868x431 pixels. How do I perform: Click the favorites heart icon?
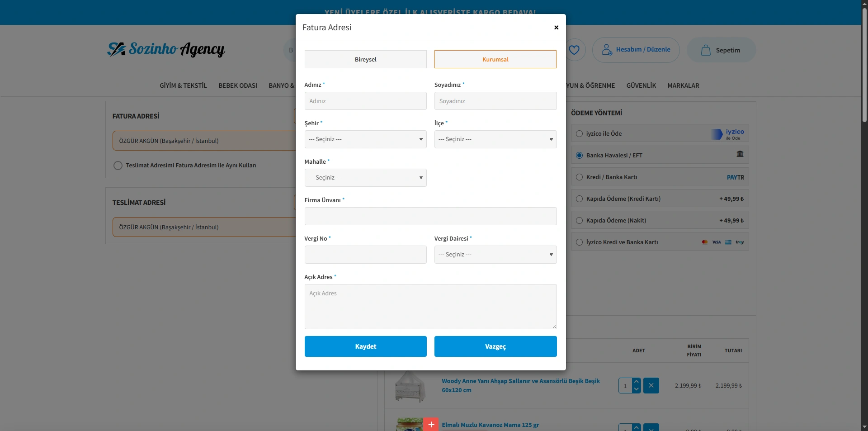click(574, 50)
